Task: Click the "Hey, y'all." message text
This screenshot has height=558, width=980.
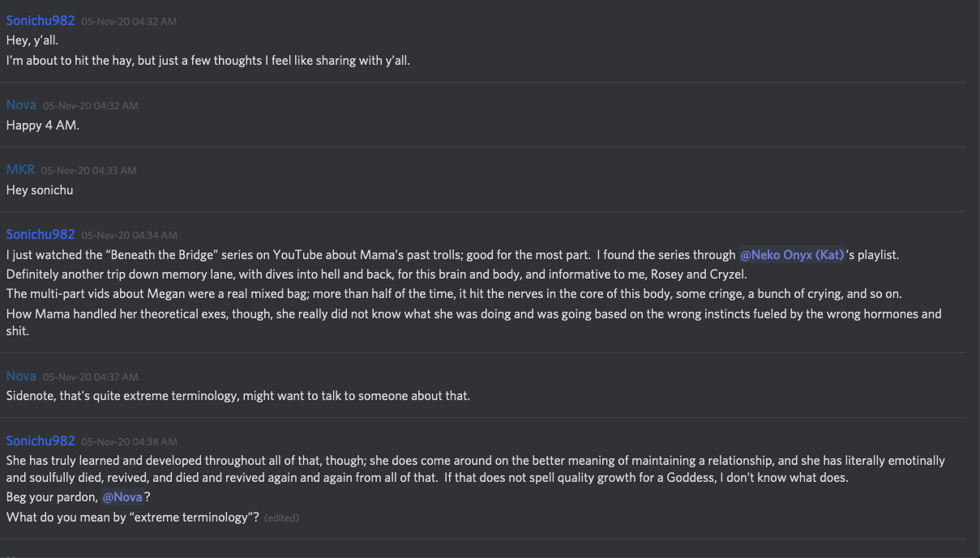Action: click(32, 40)
